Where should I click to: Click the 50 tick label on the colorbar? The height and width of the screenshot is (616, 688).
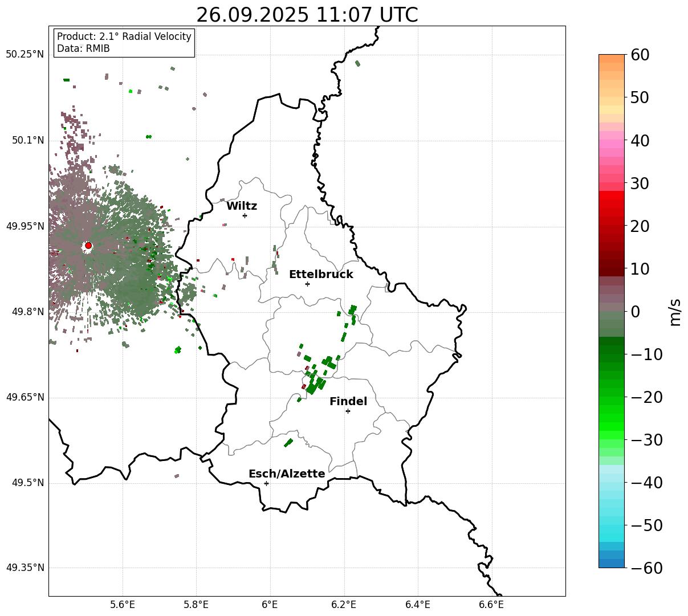click(x=640, y=97)
